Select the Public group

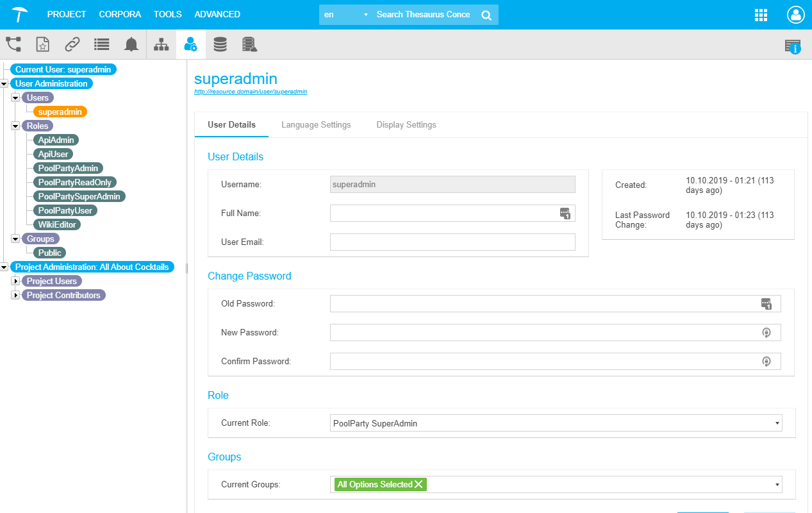pyautogui.click(x=50, y=253)
